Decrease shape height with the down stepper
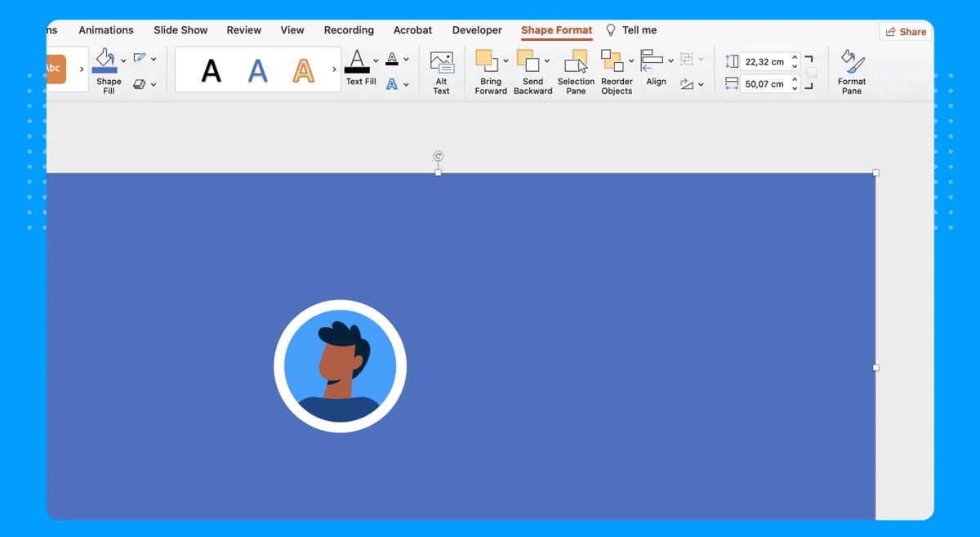The width and height of the screenshot is (980, 537). (x=795, y=66)
